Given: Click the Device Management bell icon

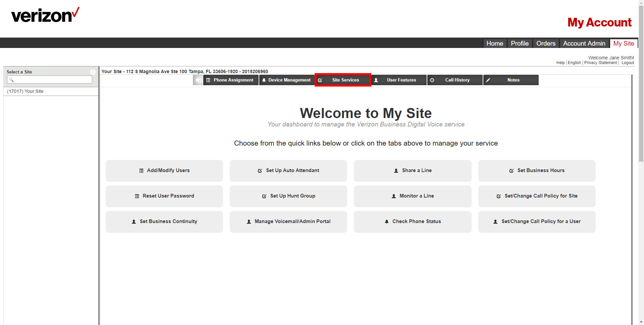Looking at the screenshot, I should tap(264, 80).
